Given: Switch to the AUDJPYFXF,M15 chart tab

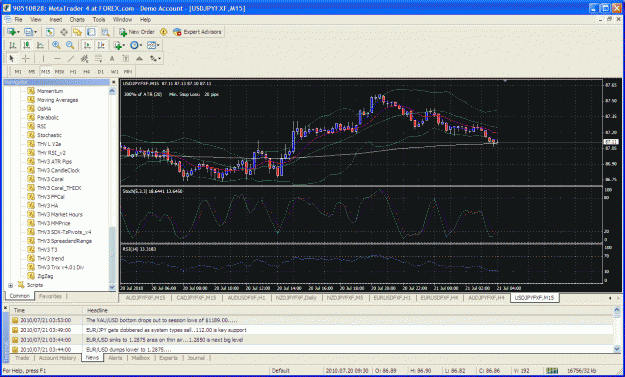Looking at the screenshot, I should [145, 298].
